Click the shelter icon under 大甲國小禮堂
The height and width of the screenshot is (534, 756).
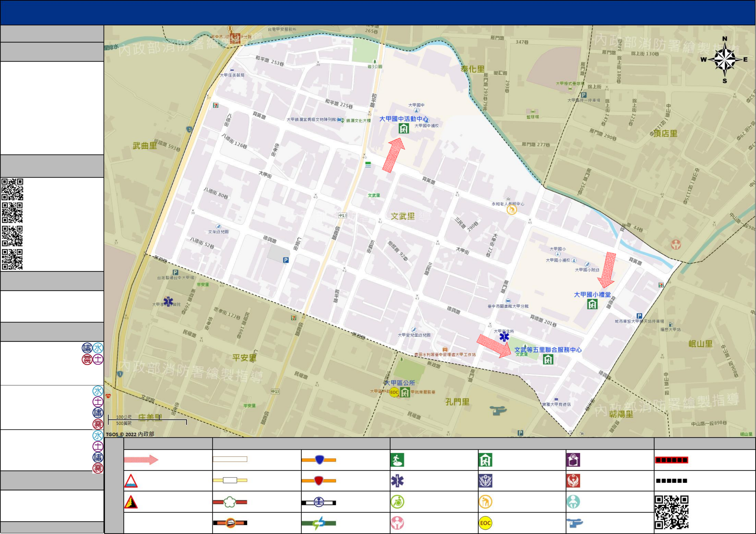592,304
